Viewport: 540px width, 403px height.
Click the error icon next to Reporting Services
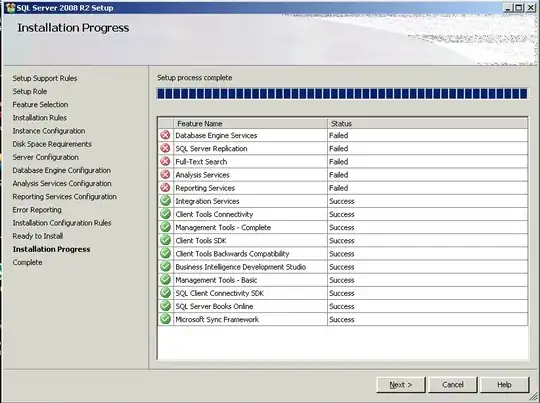pyautogui.click(x=165, y=187)
